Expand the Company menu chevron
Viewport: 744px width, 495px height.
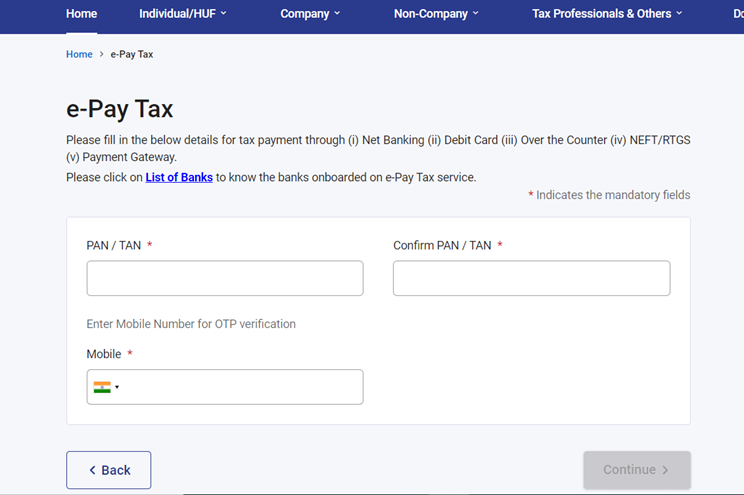point(337,14)
